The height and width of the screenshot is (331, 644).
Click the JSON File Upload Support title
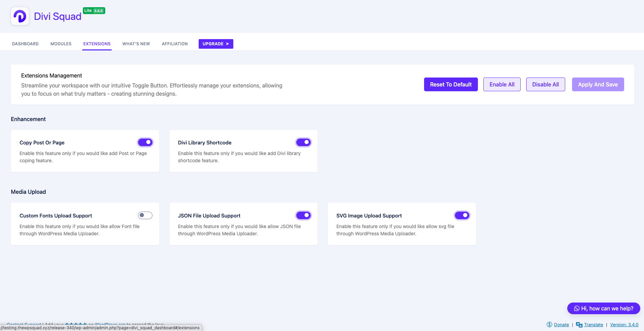pos(209,216)
